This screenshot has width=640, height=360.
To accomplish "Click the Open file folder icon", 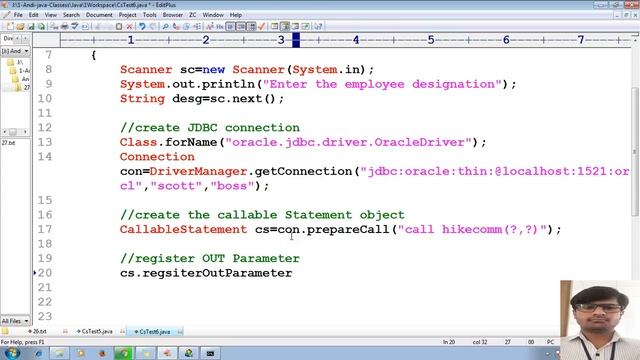I will click(20, 27).
